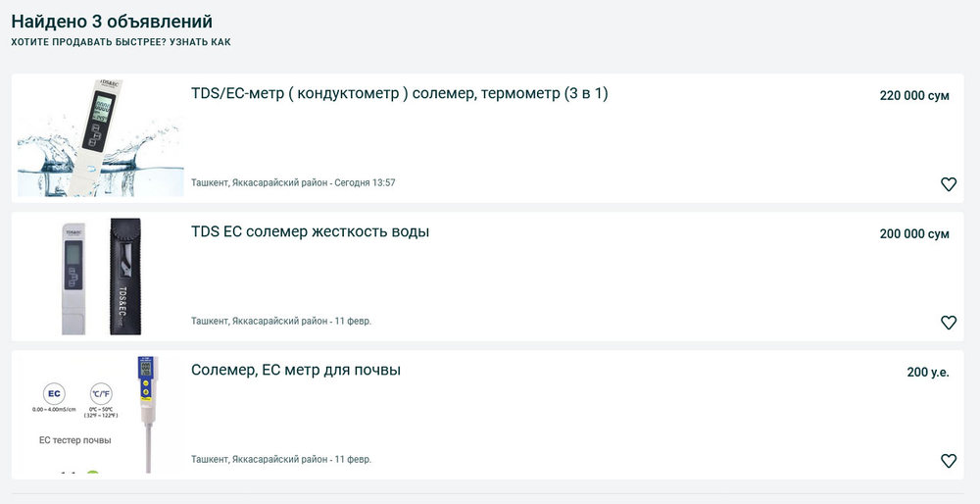Screen dimensions: 980x504
Task: Save Солемер, EC метр для почвы to favorites
Action: pyautogui.click(x=948, y=461)
